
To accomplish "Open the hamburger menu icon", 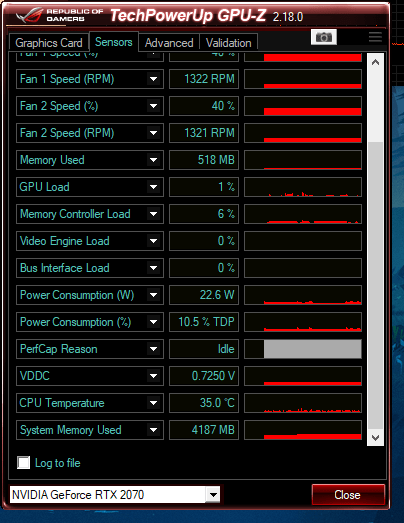I will tap(375, 37).
